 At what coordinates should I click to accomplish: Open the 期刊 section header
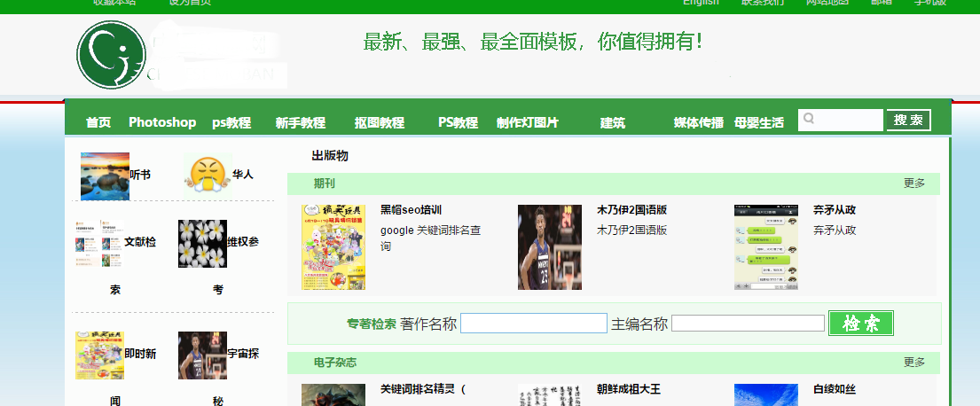[x=325, y=183]
